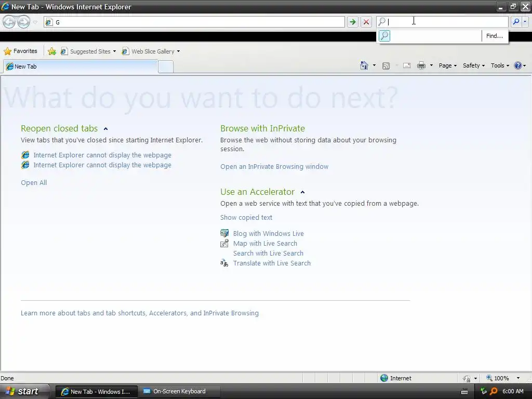This screenshot has width=532, height=399.
Task: Open Web Slice Gallery dropdown
Action: point(151,51)
